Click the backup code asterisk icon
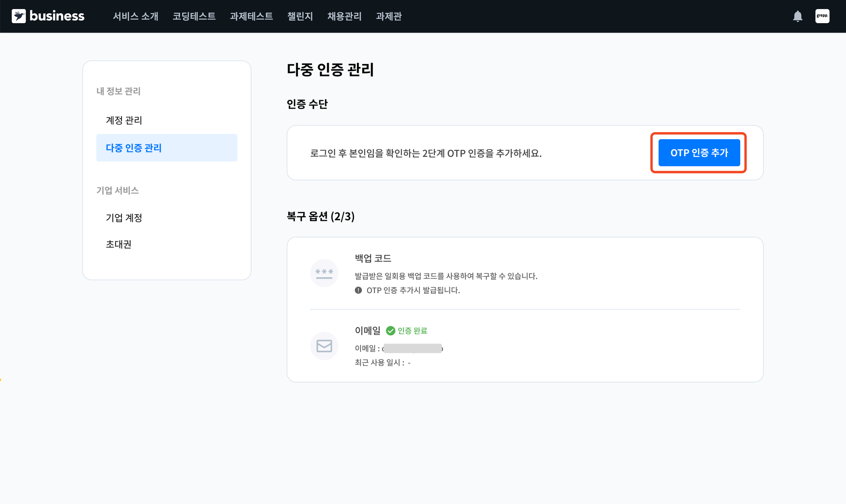Image resolution: width=846 pixels, height=504 pixels. click(x=324, y=273)
